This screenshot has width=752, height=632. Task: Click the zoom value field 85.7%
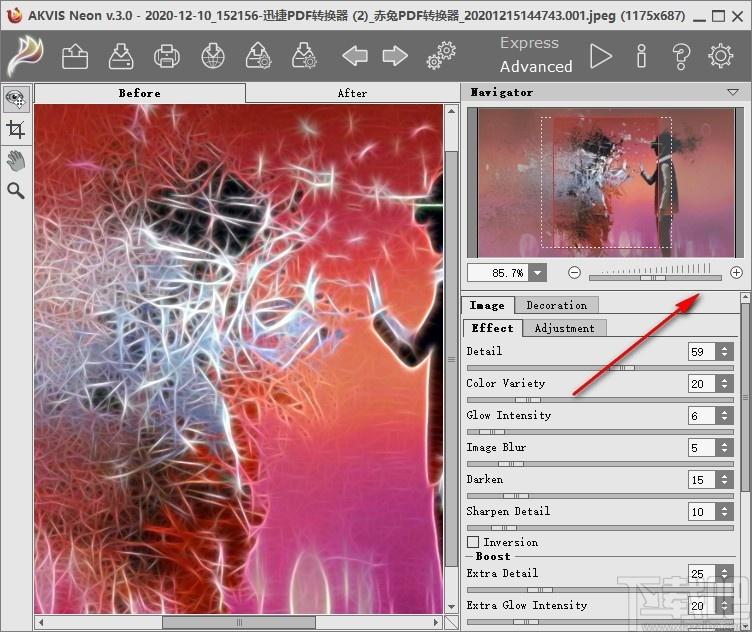(x=498, y=273)
